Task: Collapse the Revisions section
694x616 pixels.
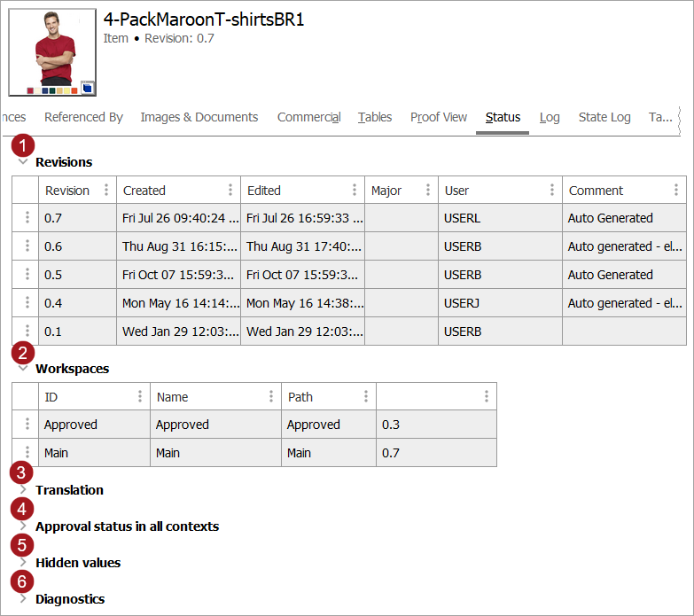Action: [23, 162]
